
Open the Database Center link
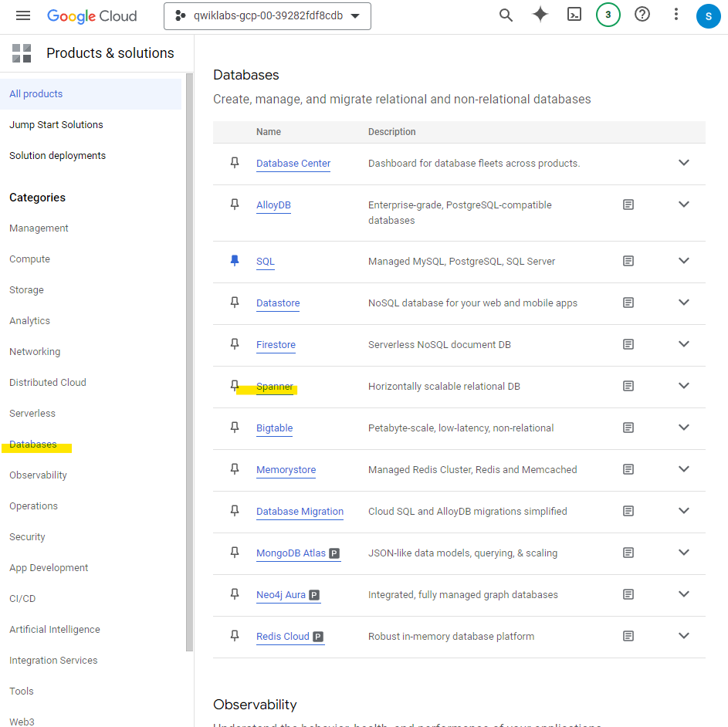[293, 164]
